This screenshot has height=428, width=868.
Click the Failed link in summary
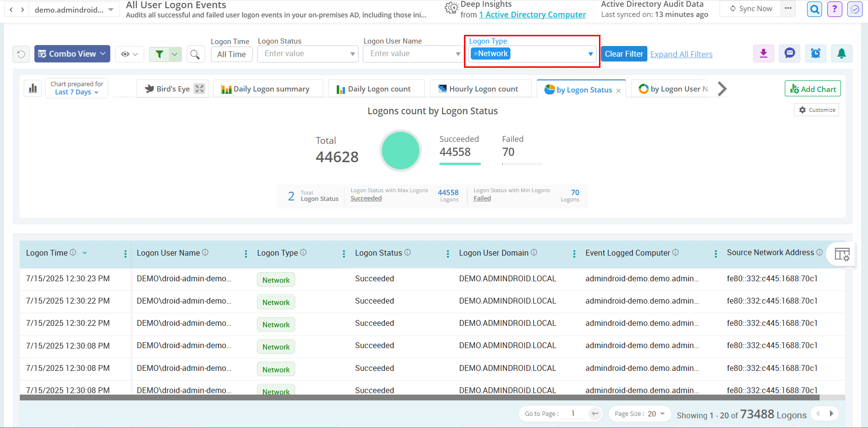[x=482, y=199]
